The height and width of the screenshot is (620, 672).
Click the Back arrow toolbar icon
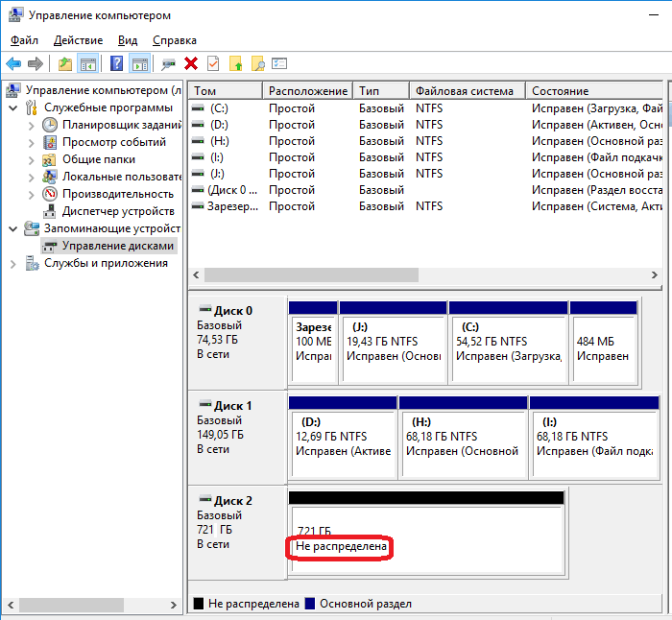[x=13, y=64]
